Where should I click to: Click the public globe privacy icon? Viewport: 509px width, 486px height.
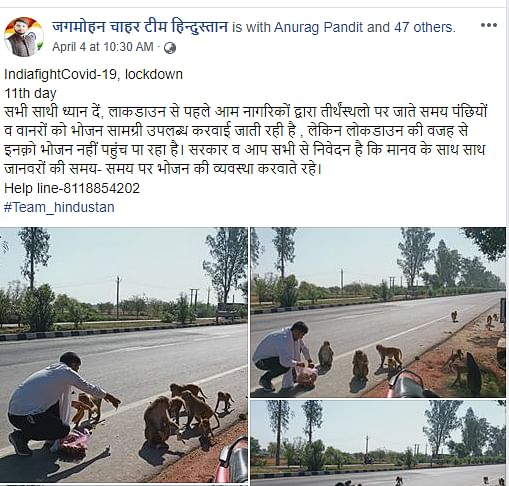[x=170, y=48]
